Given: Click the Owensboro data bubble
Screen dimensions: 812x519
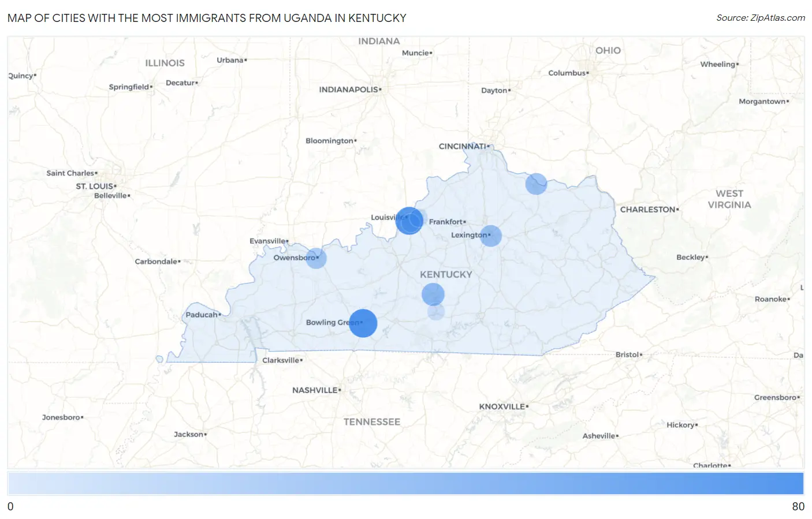Looking at the screenshot, I should click(x=316, y=258).
